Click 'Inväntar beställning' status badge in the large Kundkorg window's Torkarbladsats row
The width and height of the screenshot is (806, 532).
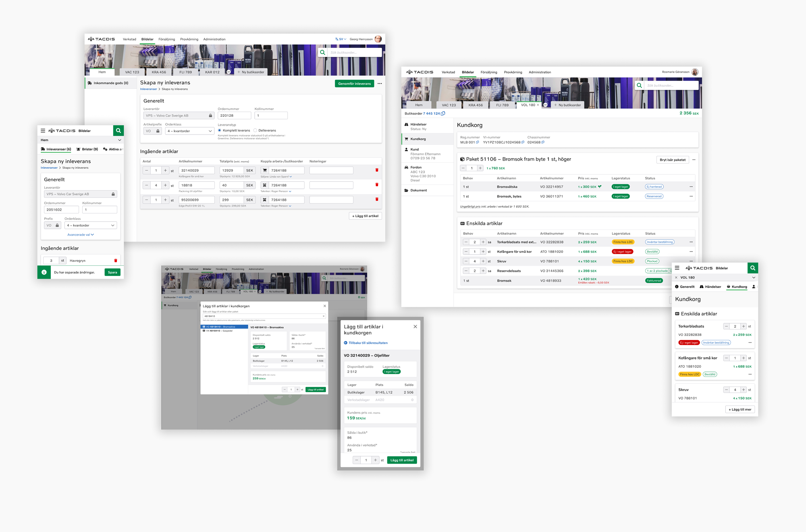660,242
